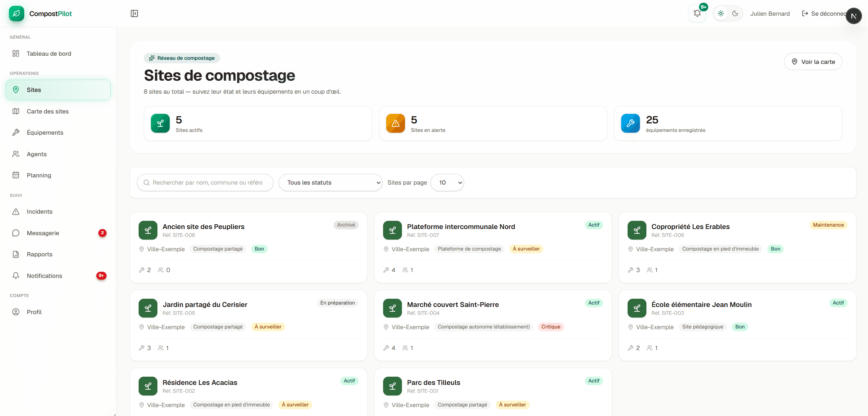Switch to light theme sun icon
Viewport: 868px width, 416px height.
tap(720, 14)
